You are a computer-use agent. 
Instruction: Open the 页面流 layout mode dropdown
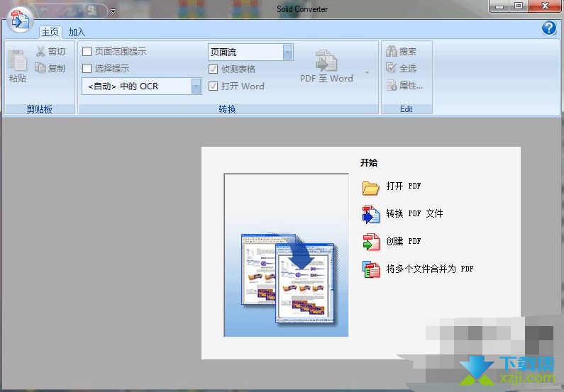coord(287,52)
